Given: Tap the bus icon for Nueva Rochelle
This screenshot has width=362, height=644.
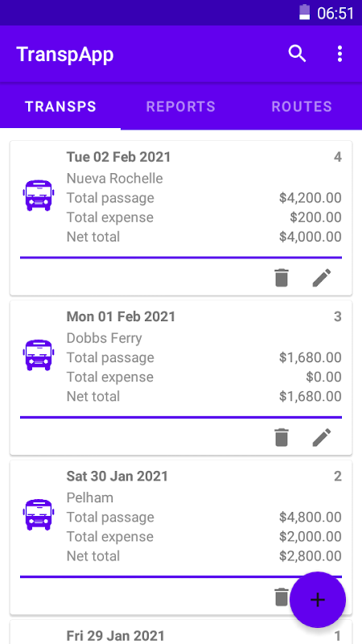Looking at the screenshot, I should 38,196.
